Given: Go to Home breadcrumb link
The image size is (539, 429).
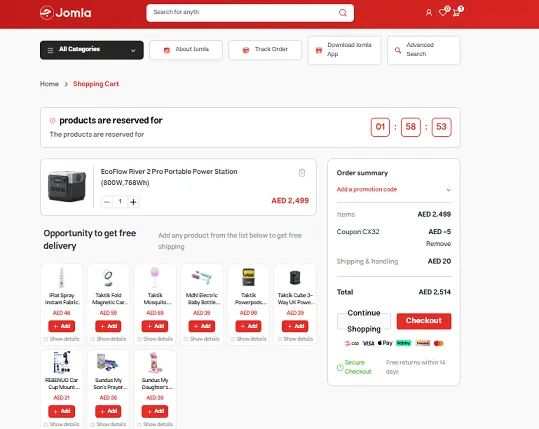Looking at the screenshot, I should pos(49,84).
